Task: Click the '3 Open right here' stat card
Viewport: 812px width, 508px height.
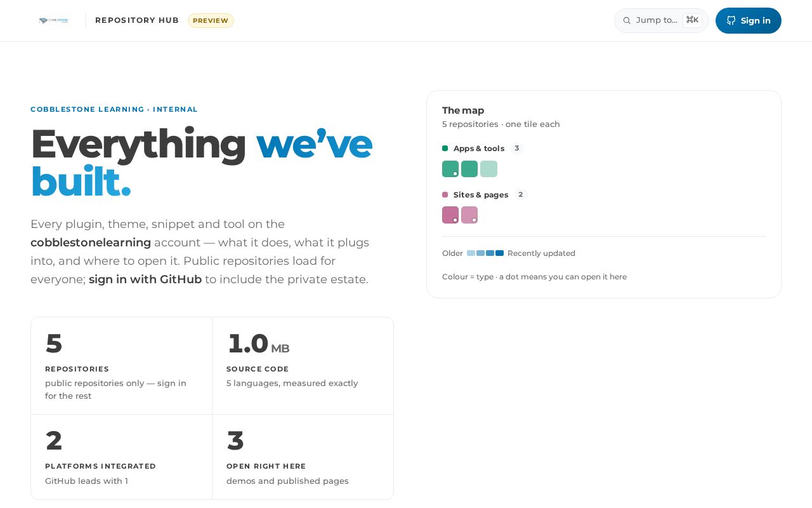Action: pos(303,457)
